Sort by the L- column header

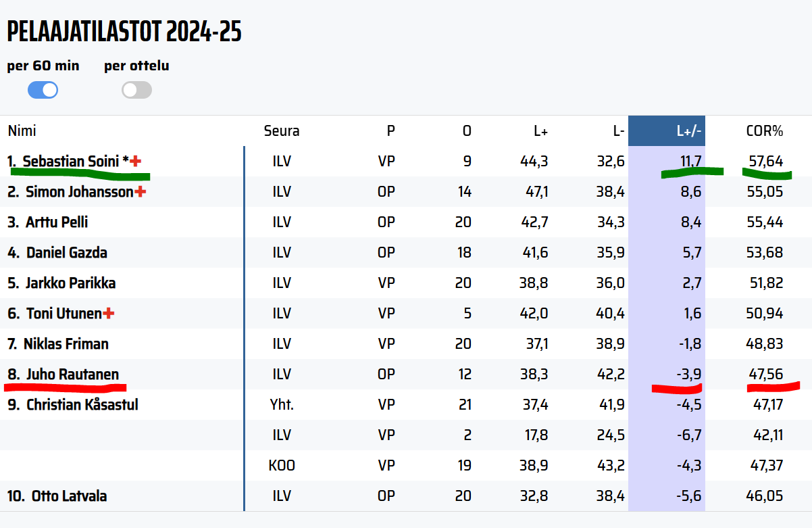[618, 131]
